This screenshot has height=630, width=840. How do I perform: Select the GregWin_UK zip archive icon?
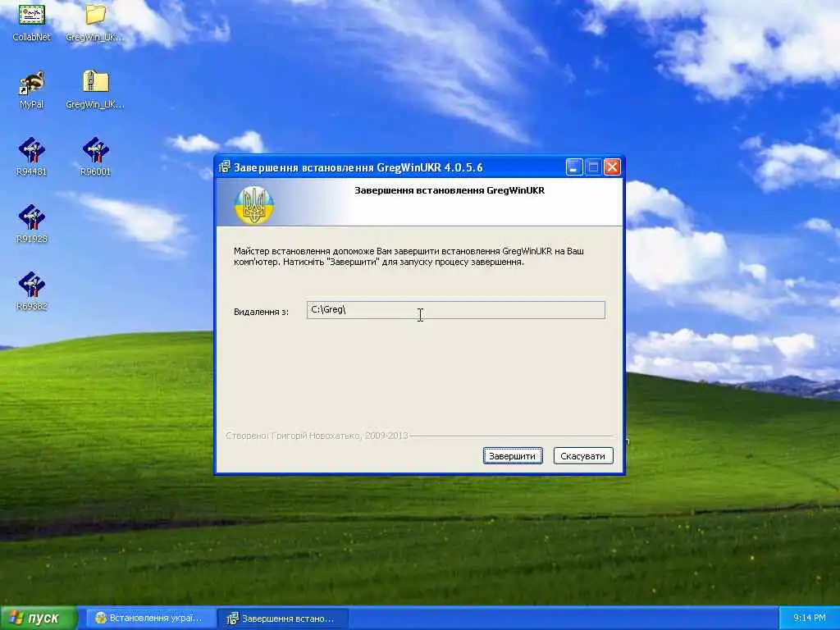pyautogui.click(x=95, y=89)
